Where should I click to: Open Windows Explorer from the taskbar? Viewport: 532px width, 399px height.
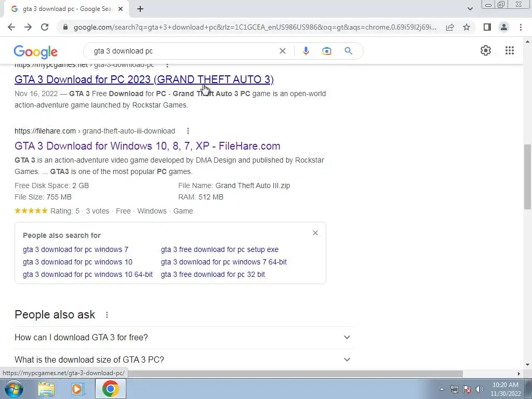[x=46, y=389]
